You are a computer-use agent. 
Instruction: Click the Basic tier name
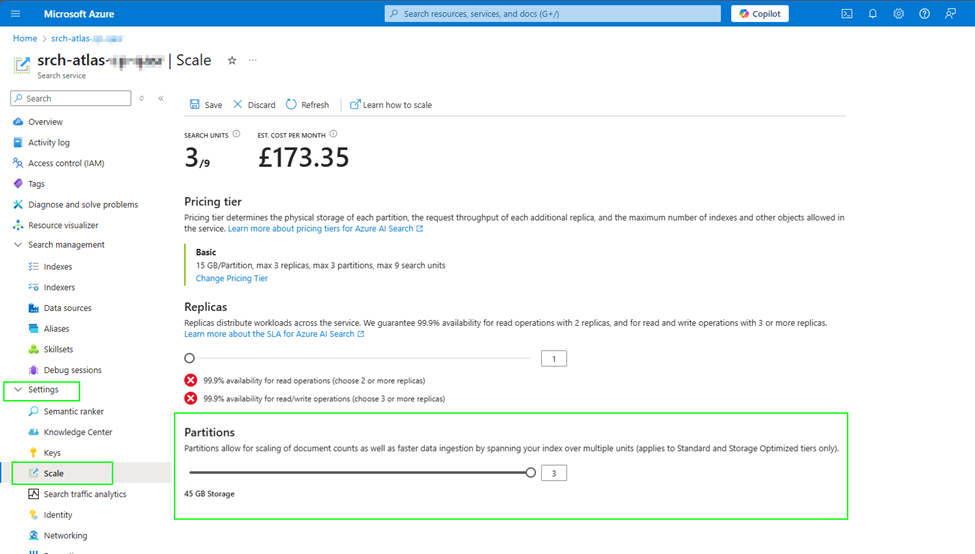[206, 252]
